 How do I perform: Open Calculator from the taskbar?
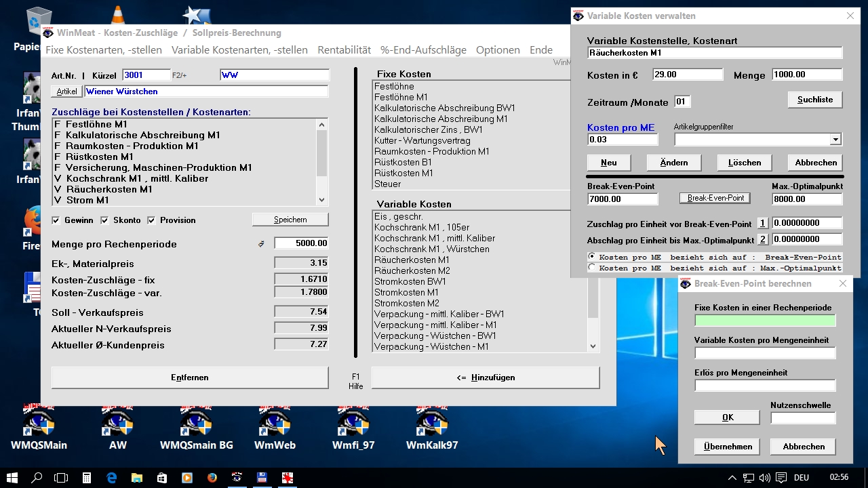pyautogui.click(x=87, y=477)
